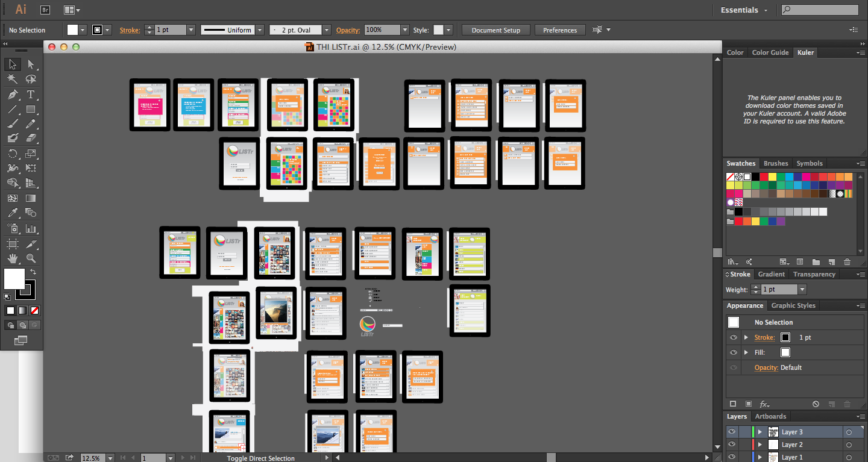
Task: Click orange Stroke link in control bar
Action: pyautogui.click(x=130, y=30)
